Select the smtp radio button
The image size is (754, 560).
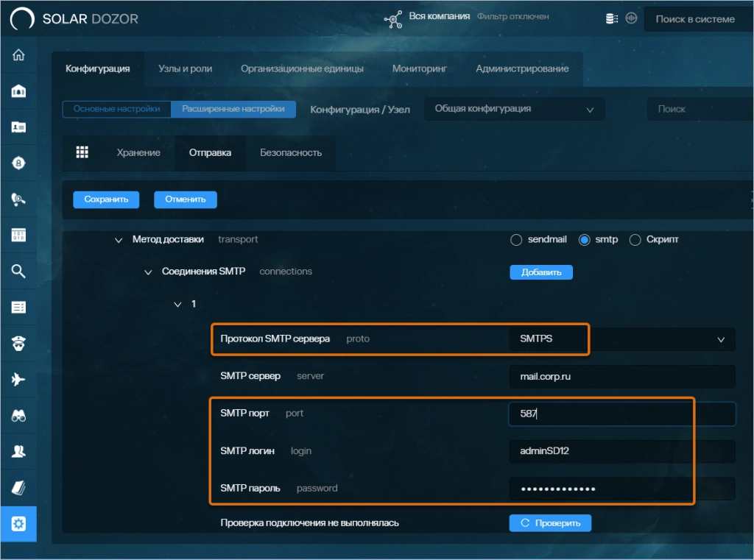(585, 240)
